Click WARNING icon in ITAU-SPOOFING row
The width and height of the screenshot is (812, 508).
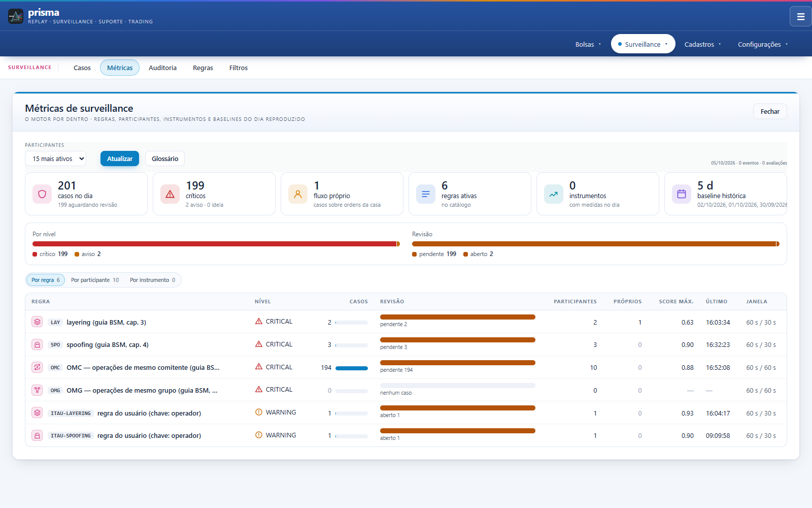pos(259,435)
